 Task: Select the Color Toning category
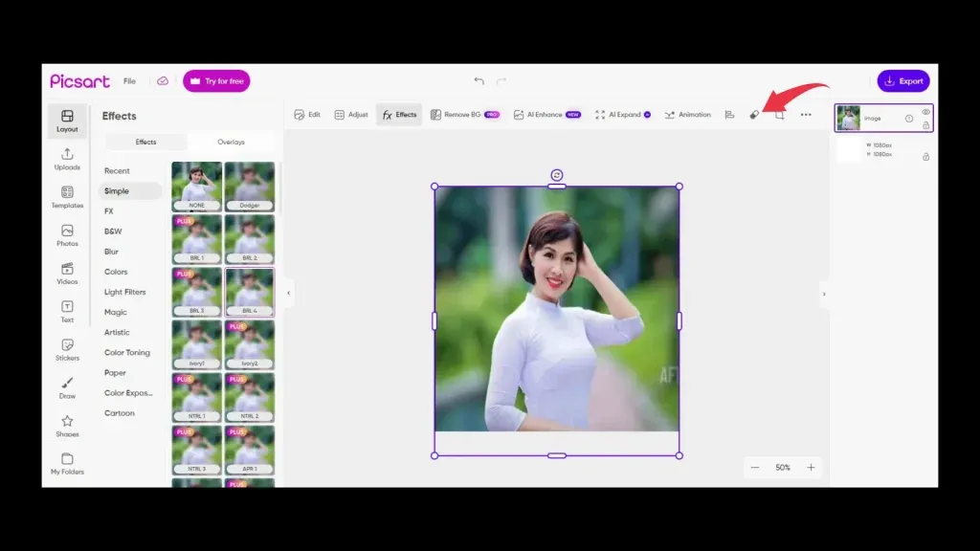coord(127,352)
